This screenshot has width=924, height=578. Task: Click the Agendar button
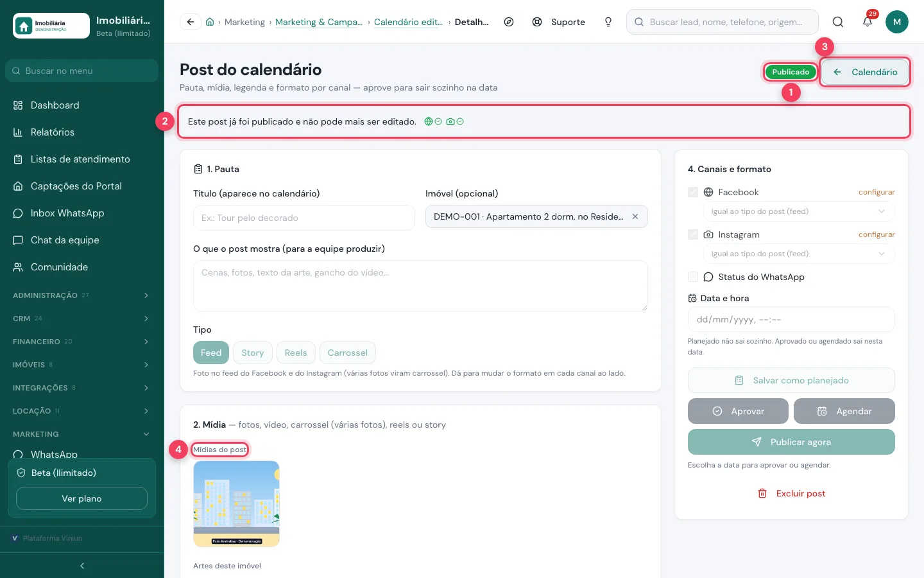(844, 411)
